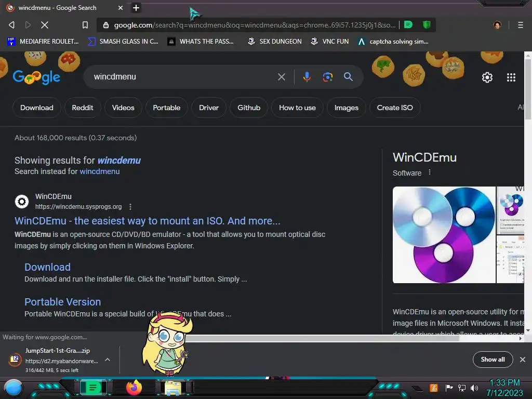Submit search with magnifier icon

click(348, 77)
